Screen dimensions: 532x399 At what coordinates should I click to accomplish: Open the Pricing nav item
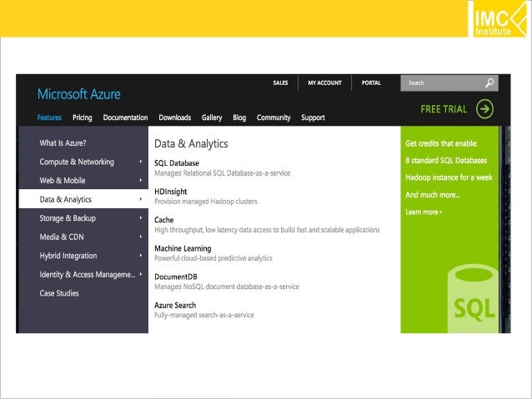pyautogui.click(x=82, y=117)
